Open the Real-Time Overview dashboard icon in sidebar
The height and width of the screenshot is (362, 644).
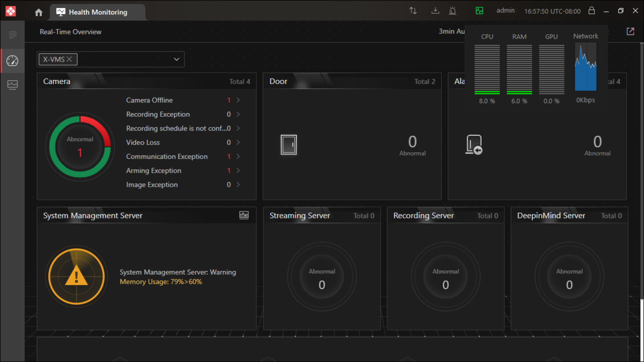12,61
